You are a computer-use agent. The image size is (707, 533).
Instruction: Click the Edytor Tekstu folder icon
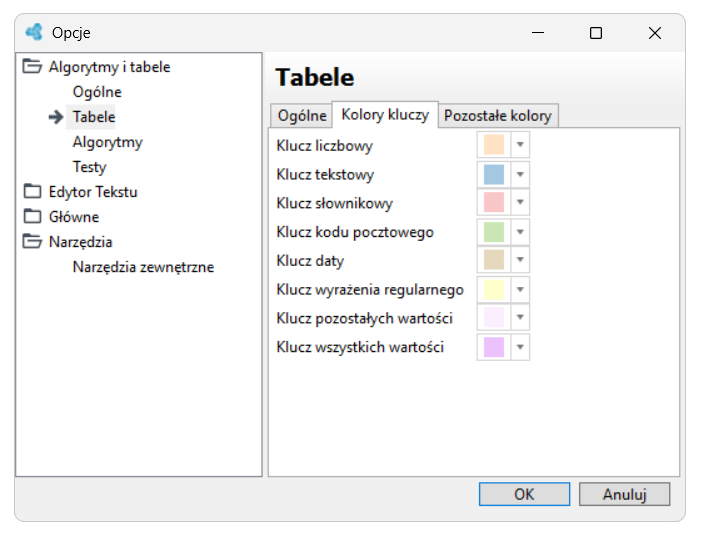point(32,192)
